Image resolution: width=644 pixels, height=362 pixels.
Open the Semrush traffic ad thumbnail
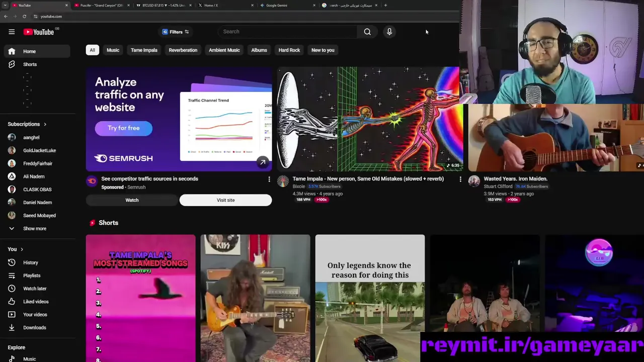(179, 119)
